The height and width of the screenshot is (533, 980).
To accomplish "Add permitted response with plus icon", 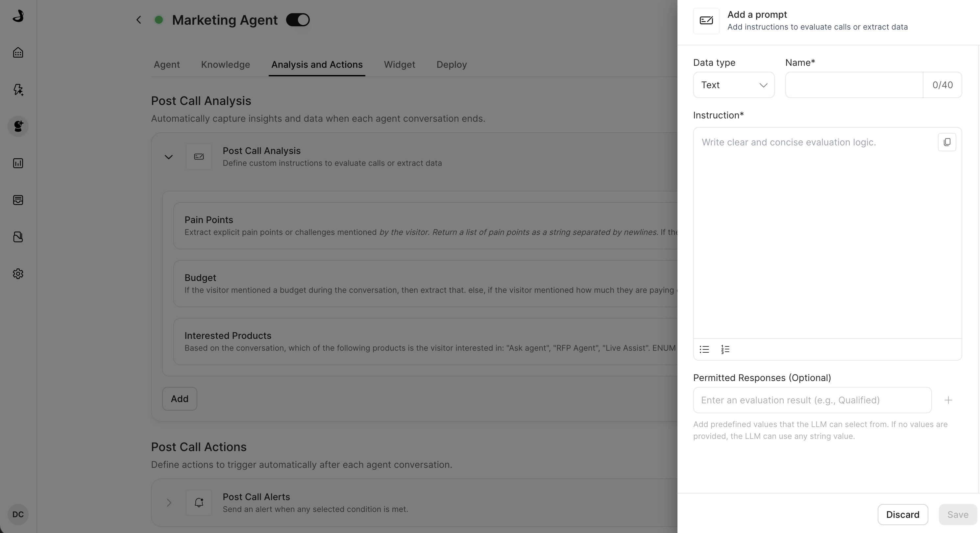I will [x=948, y=400].
